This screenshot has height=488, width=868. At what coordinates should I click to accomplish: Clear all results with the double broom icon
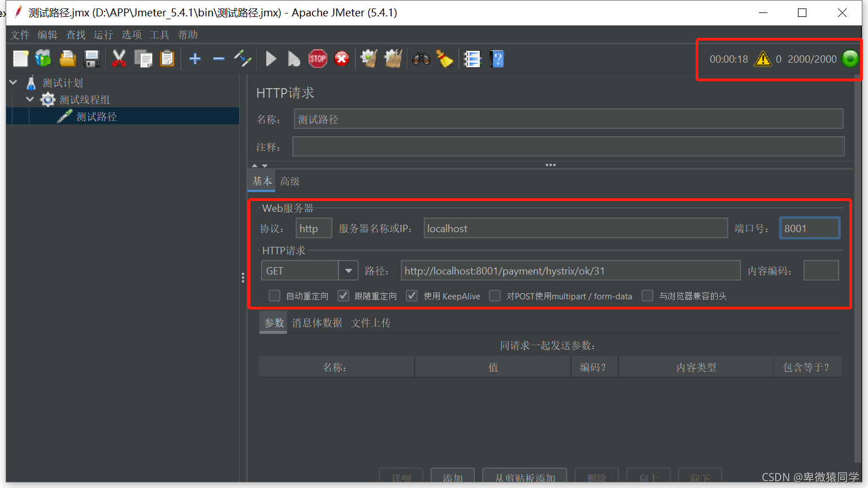pos(393,59)
